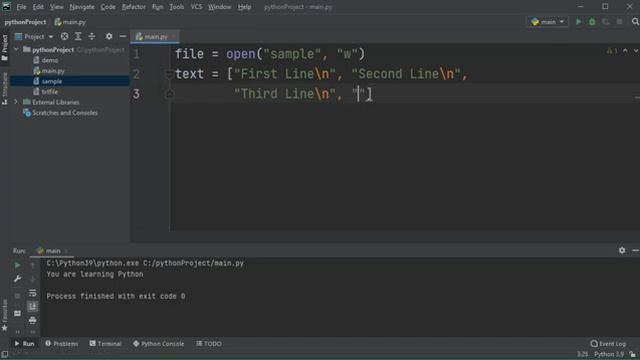The height and width of the screenshot is (360, 640).
Task: Hide the Run tool window
Action: (636, 250)
